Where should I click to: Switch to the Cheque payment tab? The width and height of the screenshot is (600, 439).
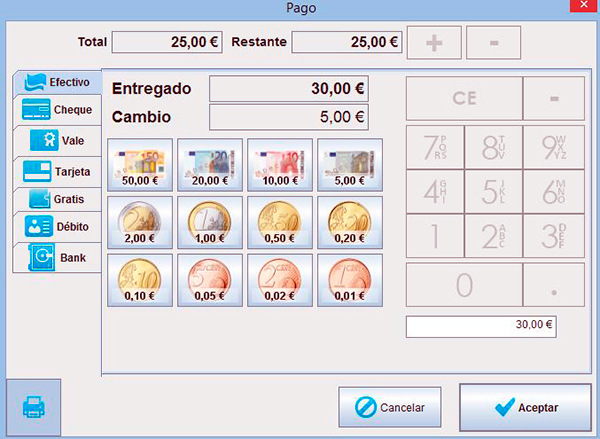pos(57,110)
